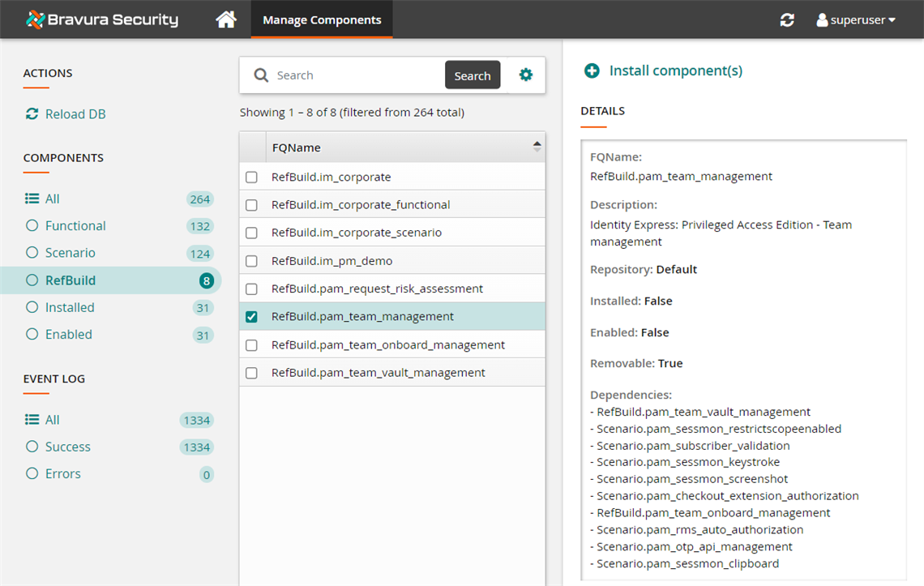Check the RefBuild.im_corporate checkbox

(251, 177)
